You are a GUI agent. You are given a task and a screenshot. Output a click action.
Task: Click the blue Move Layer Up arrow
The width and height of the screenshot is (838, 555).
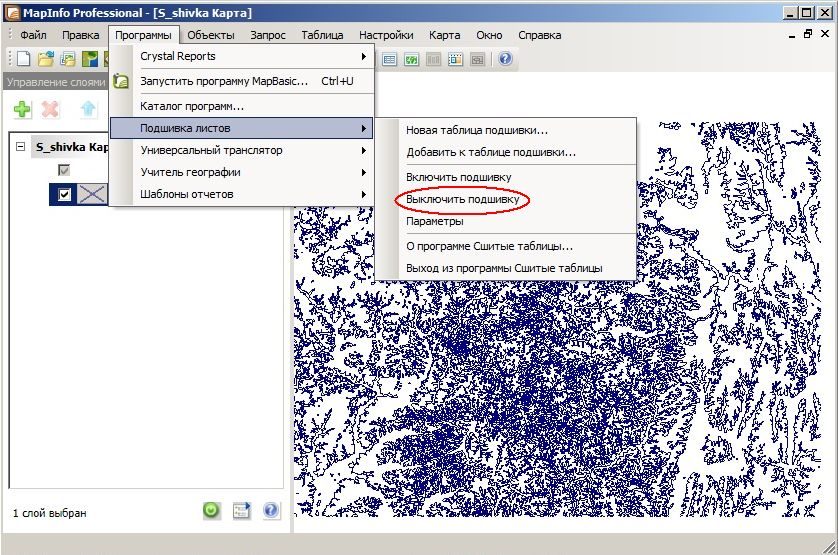[x=88, y=109]
